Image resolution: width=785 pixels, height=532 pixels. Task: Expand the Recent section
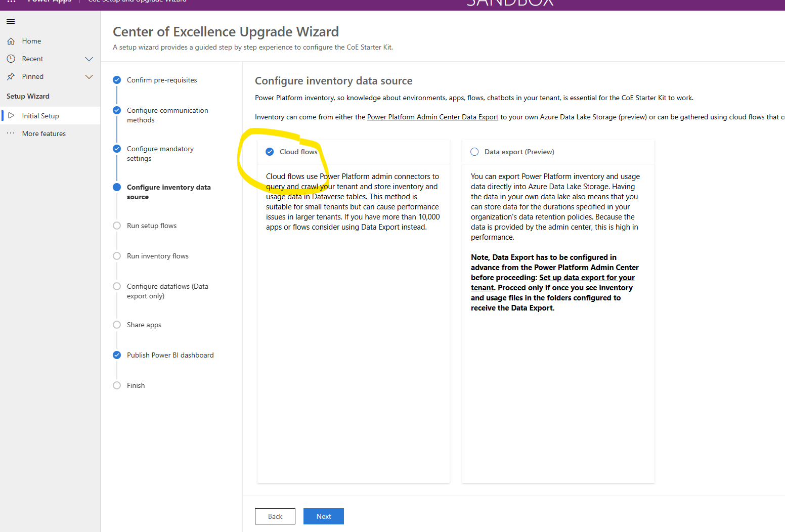89,59
